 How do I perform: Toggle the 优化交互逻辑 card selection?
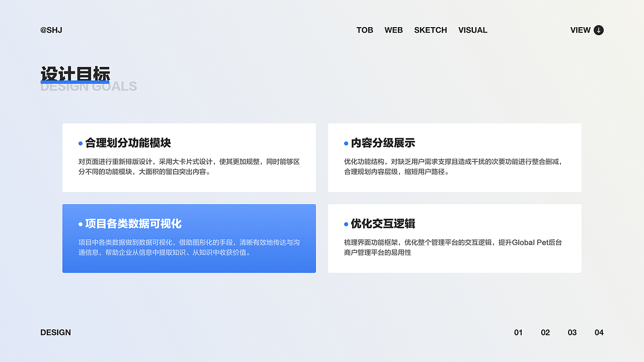point(454,238)
